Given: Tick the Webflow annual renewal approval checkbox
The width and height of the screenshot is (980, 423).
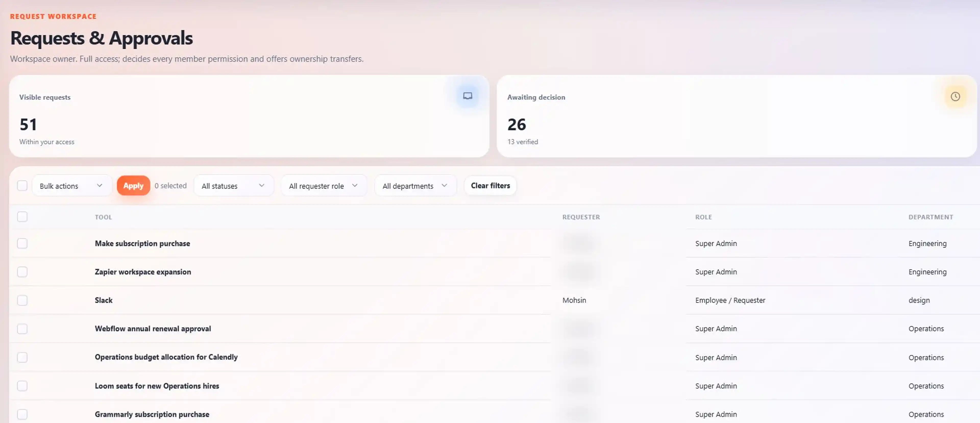Looking at the screenshot, I should 22,329.
